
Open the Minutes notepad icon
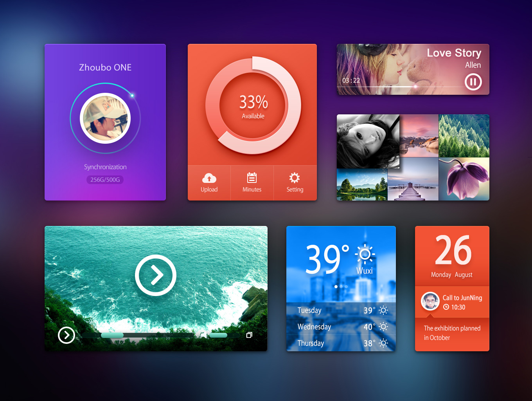252,178
